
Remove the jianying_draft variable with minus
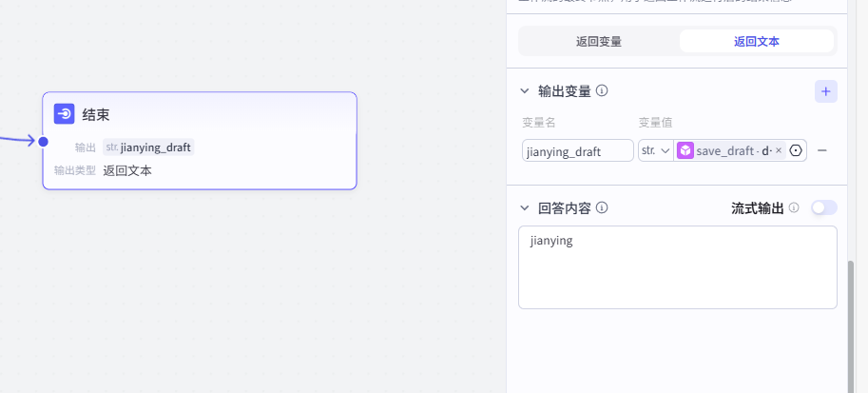(x=822, y=150)
